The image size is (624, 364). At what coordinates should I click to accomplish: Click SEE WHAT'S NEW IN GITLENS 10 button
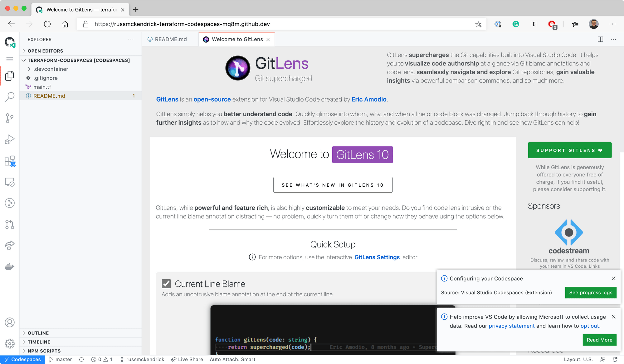tap(333, 185)
